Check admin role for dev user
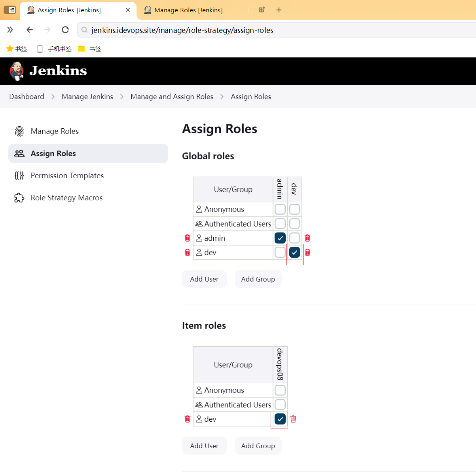 280,252
